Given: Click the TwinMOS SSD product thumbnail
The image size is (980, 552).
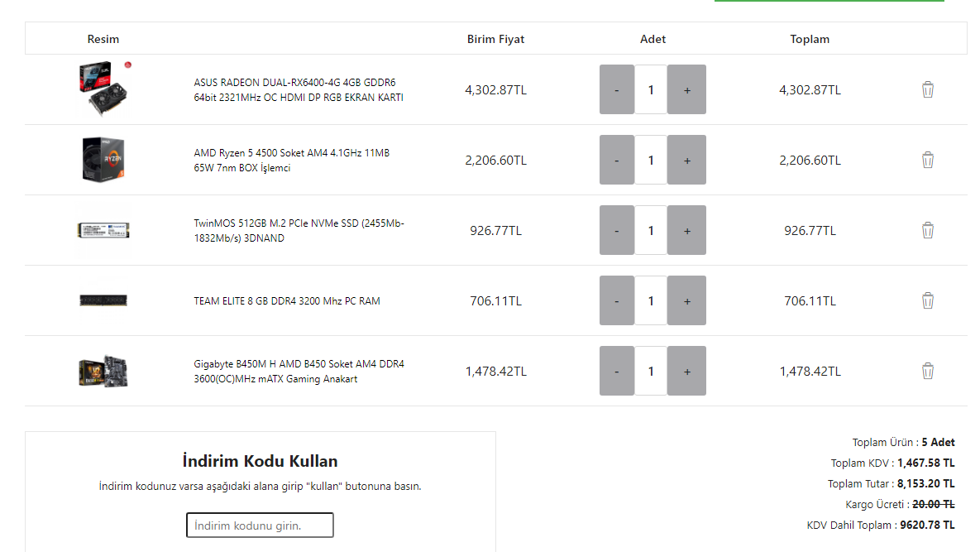Looking at the screenshot, I should [x=103, y=230].
